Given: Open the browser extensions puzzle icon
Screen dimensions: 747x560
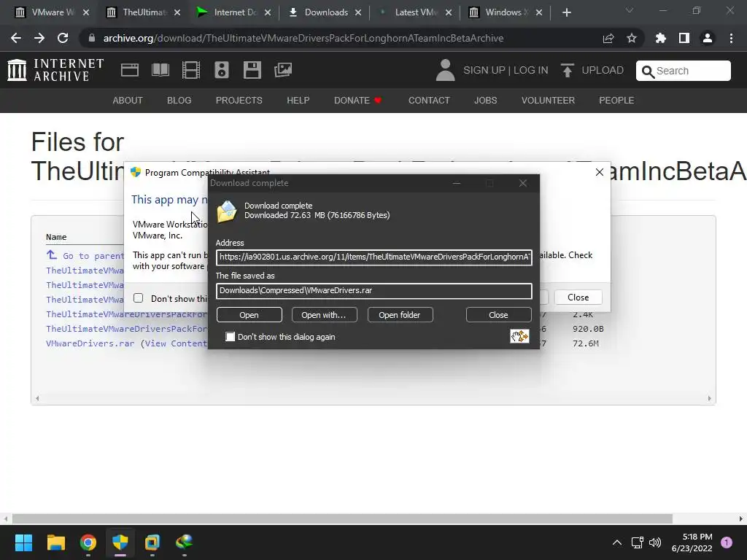Looking at the screenshot, I should [661, 38].
